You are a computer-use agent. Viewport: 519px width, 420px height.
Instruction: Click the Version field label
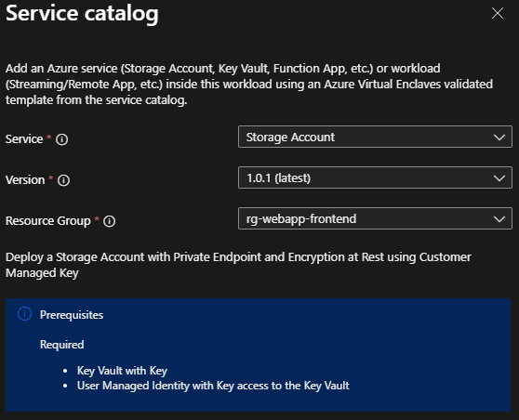[x=25, y=180]
